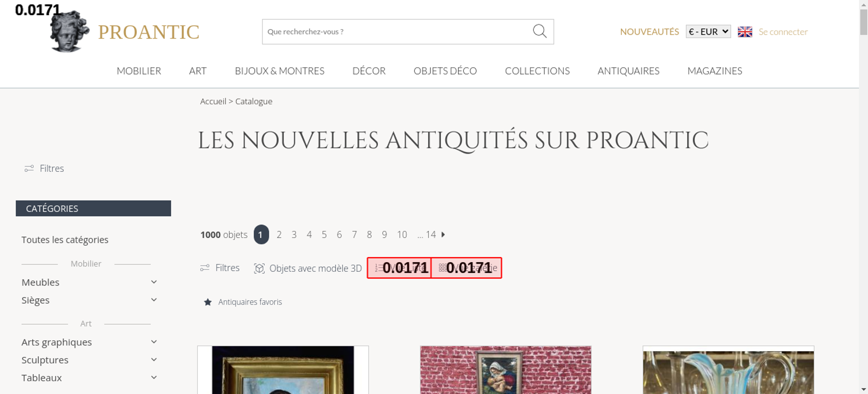Open the COLLECTIONS menu
The height and width of the screenshot is (394, 868).
coord(537,71)
